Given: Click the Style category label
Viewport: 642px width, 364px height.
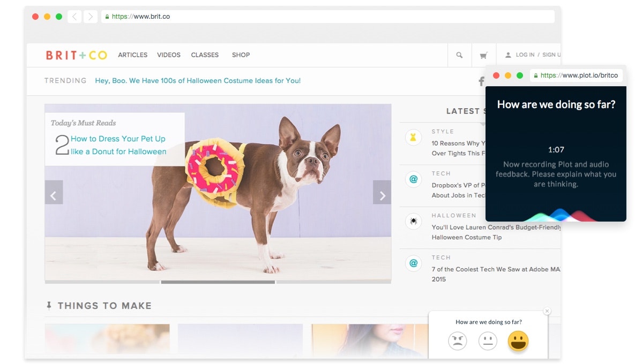Looking at the screenshot, I should tap(443, 131).
